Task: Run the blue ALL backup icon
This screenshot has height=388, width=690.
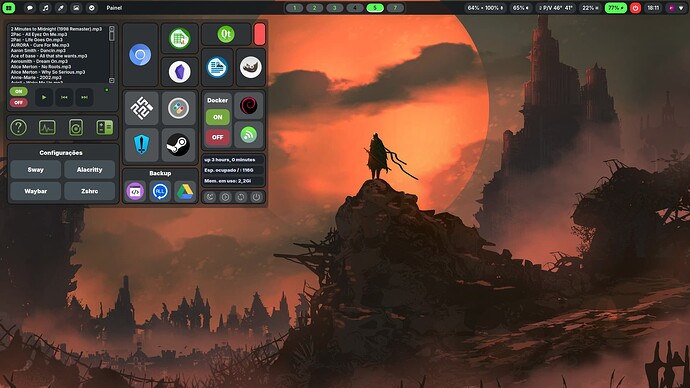Action: point(160,191)
